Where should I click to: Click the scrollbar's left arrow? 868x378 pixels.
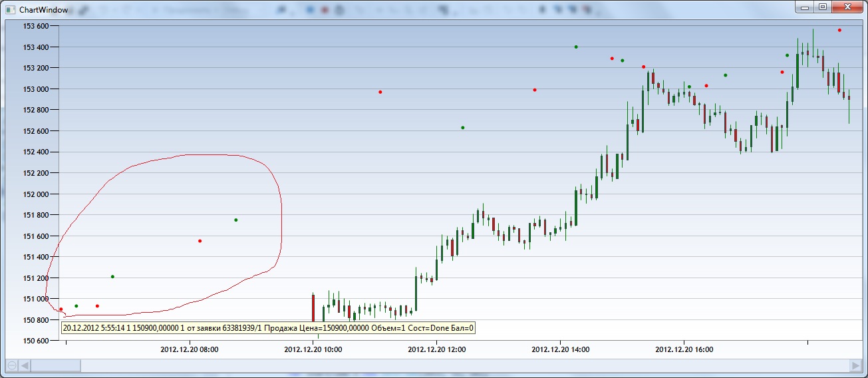(x=25, y=365)
